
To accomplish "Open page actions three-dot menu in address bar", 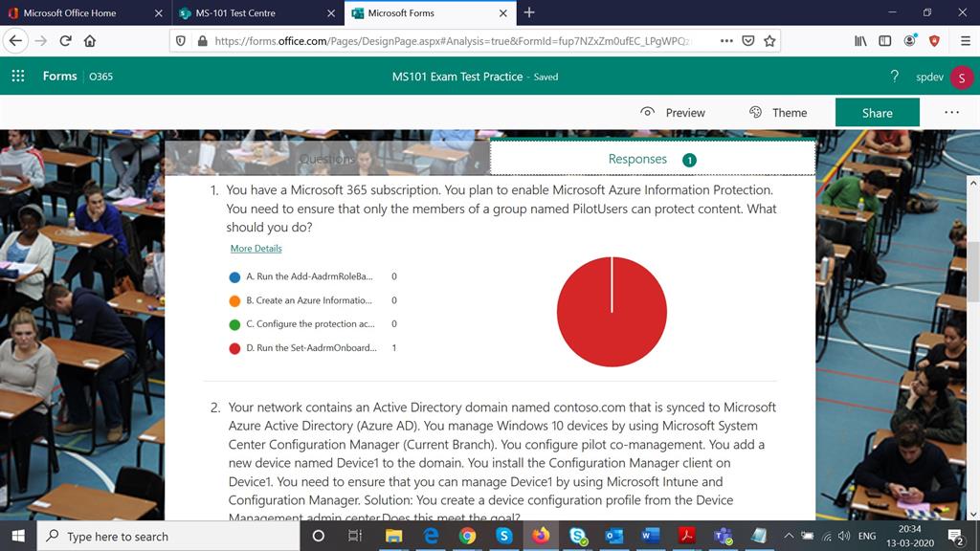I will pyautogui.click(x=726, y=40).
